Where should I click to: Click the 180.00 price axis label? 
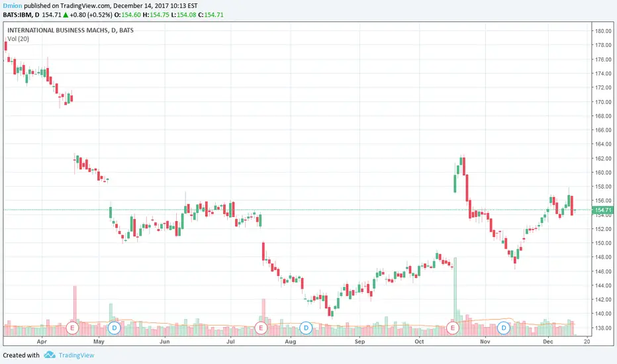point(603,31)
